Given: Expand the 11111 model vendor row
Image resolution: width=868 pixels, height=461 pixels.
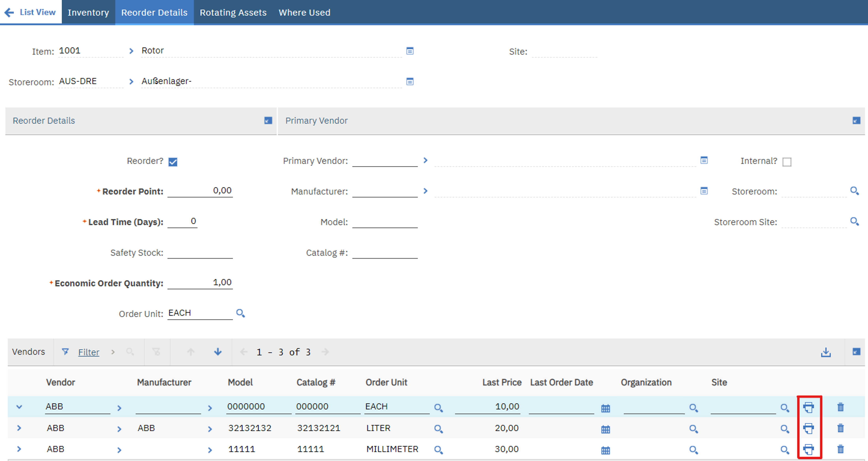Looking at the screenshot, I should tap(19, 449).
